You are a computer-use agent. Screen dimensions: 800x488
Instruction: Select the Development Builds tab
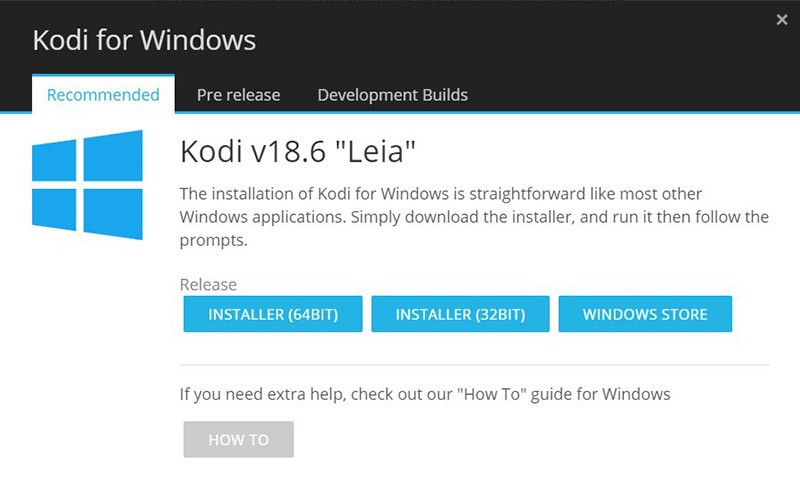[392, 95]
